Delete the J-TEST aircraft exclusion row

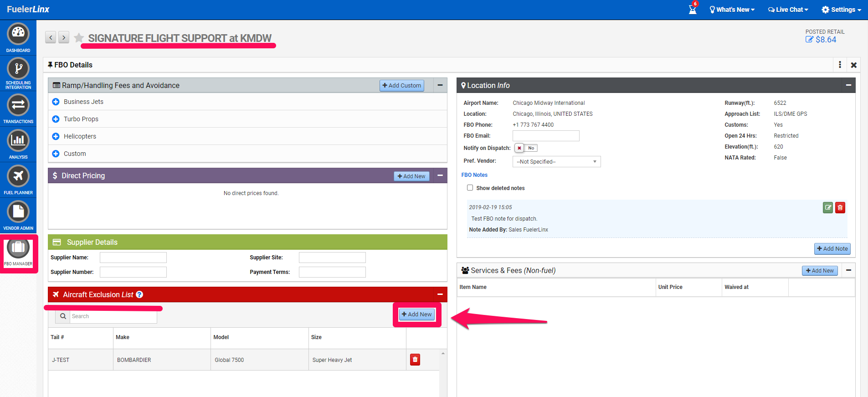[x=415, y=360]
